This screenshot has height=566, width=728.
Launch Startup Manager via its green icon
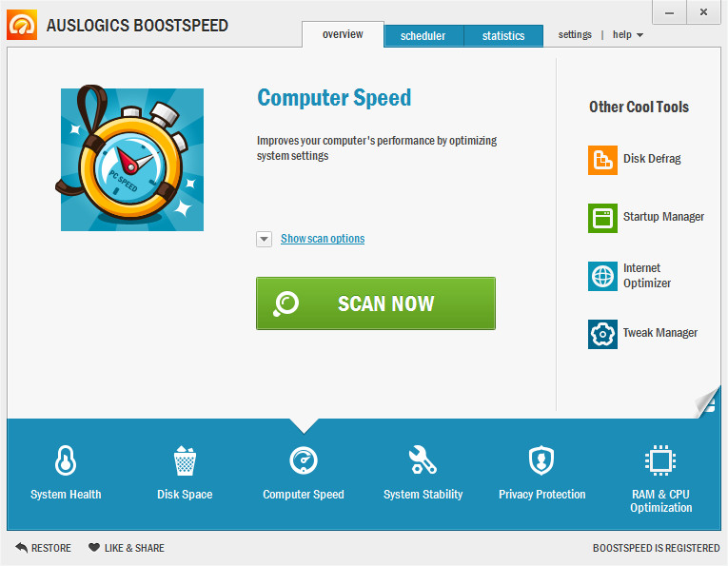click(x=602, y=218)
